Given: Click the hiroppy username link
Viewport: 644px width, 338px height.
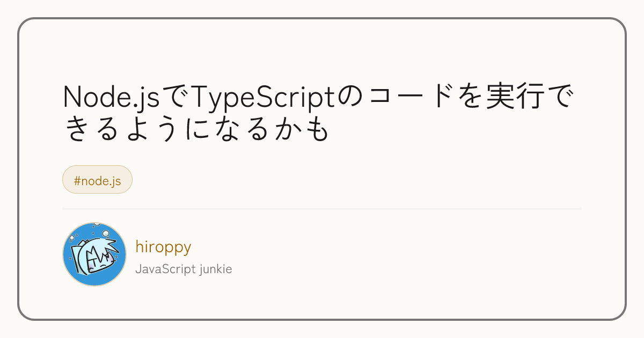Looking at the screenshot, I should 163,247.
